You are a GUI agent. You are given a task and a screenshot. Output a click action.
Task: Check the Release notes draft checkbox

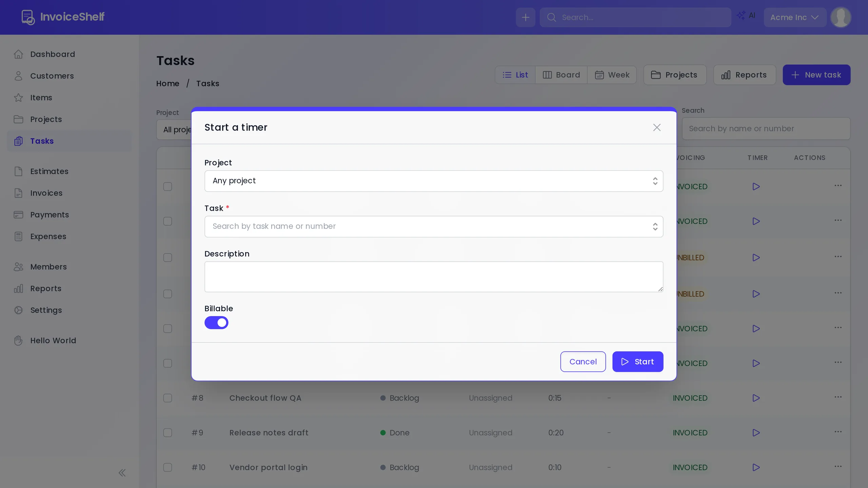coord(167,433)
